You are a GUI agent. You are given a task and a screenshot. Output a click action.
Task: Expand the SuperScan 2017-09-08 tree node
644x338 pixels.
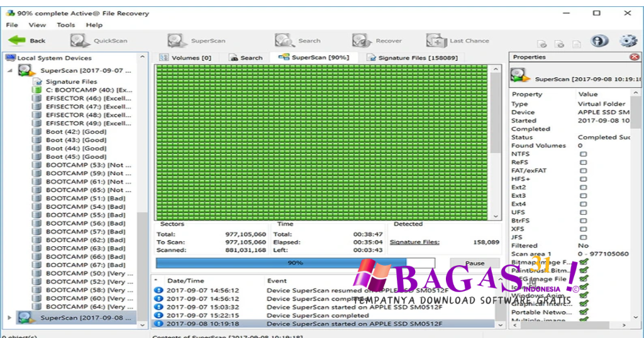pos(9,317)
